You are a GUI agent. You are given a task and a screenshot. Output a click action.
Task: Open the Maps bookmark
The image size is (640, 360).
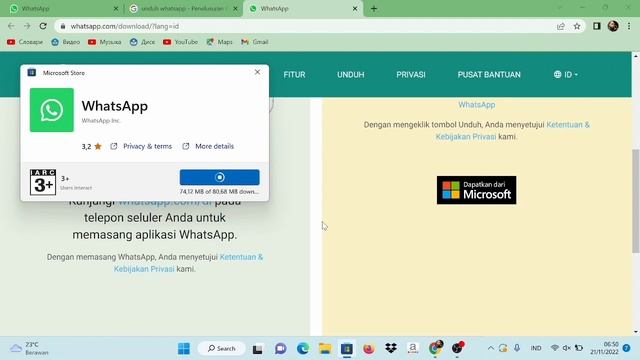click(220, 42)
